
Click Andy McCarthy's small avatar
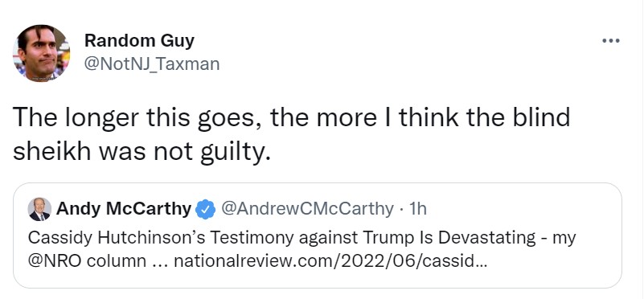(39, 209)
